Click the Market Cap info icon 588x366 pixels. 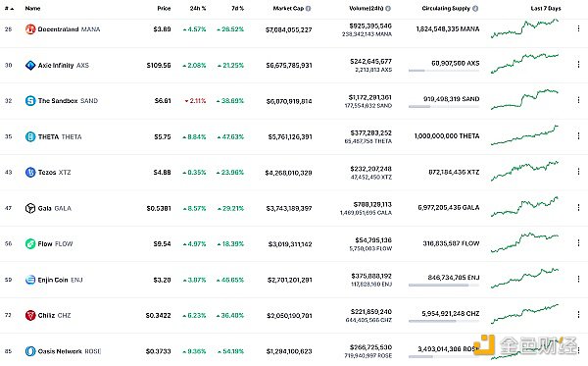pyautogui.click(x=309, y=8)
